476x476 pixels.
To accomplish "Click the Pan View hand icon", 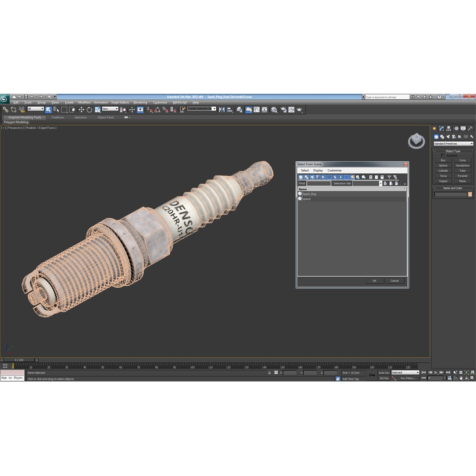I will pyautogui.click(x=461, y=378).
